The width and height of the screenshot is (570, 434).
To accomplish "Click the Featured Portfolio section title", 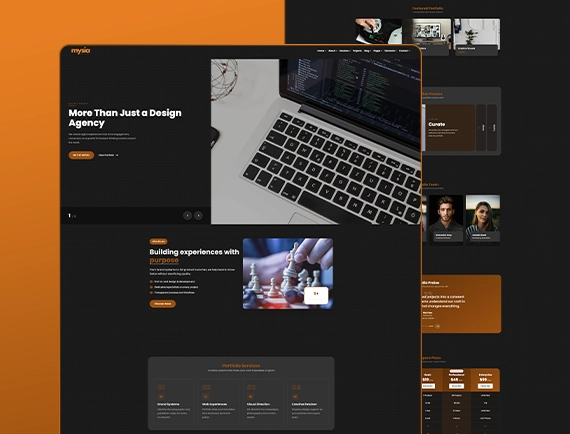I will pos(428,8).
